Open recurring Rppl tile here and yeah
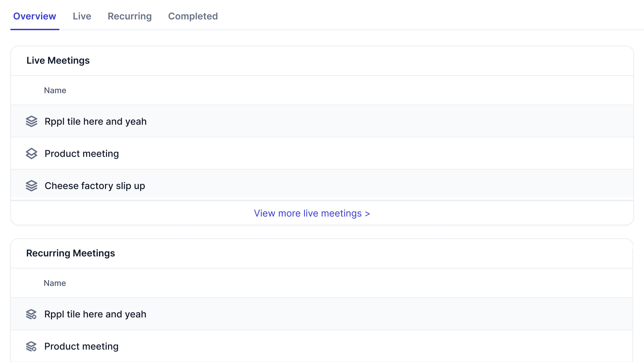 (95, 314)
